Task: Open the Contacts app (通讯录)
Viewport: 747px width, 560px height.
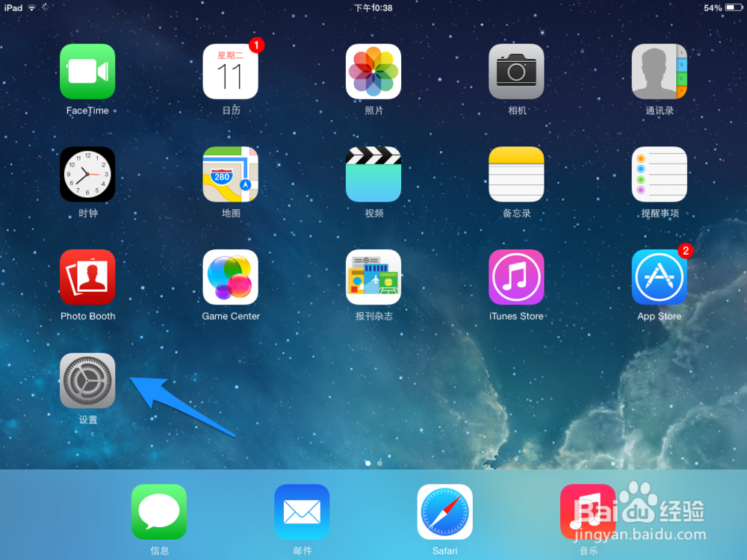Action: (660, 72)
